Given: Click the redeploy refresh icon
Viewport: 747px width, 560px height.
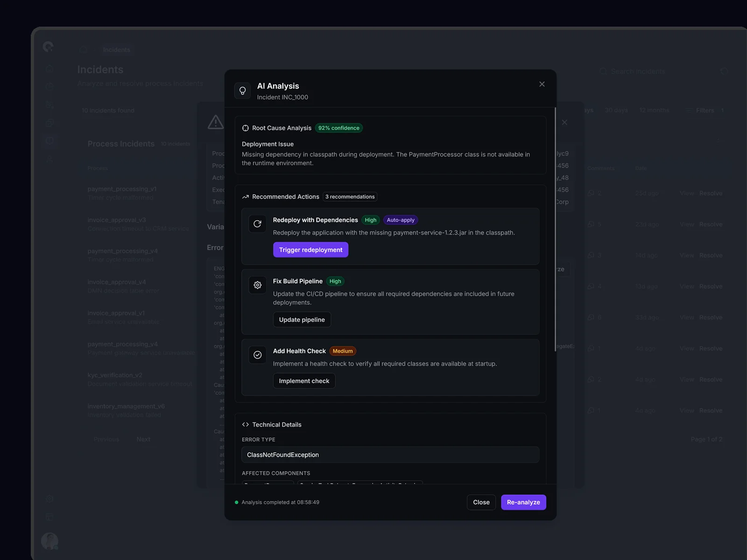Looking at the screenshot, I should tap(257, 224).
